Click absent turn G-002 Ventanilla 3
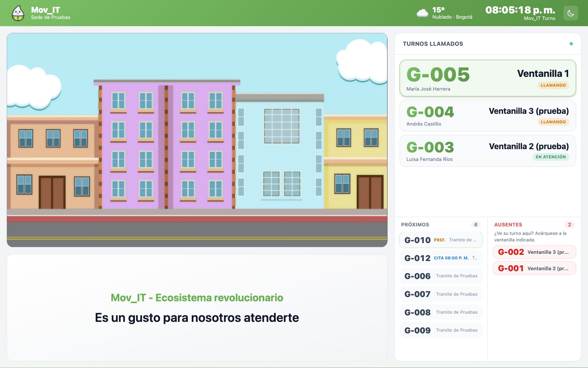The width and height of the screenshot is (588, 368). click(x=534, y=252)
